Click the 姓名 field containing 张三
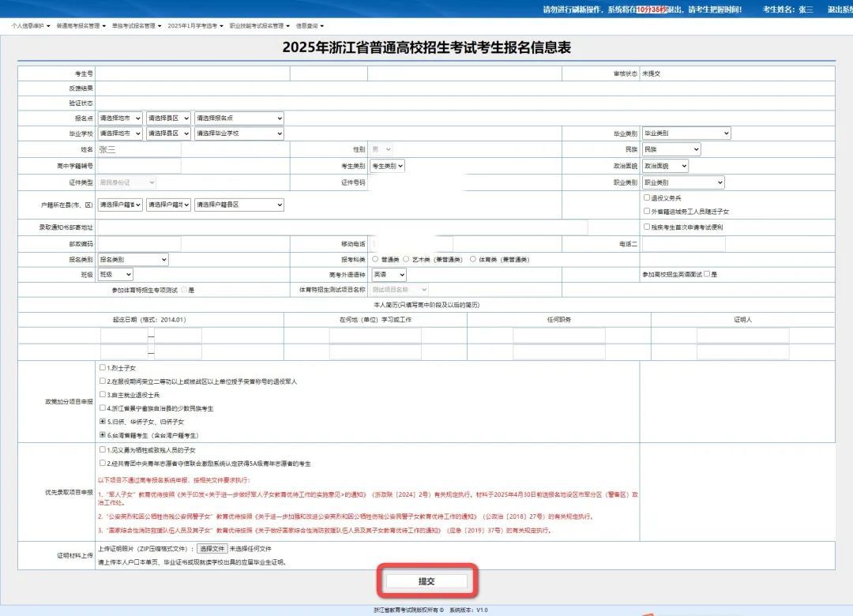 tap(139, 149)
